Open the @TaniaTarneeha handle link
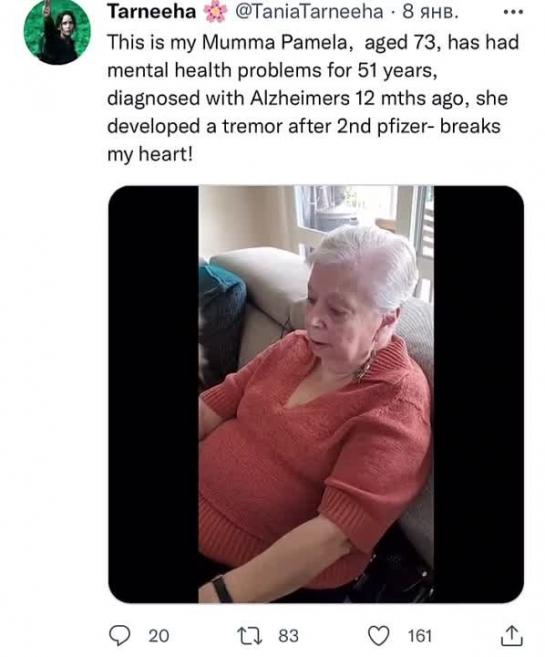The image size is (545, 657). [309, 12]
